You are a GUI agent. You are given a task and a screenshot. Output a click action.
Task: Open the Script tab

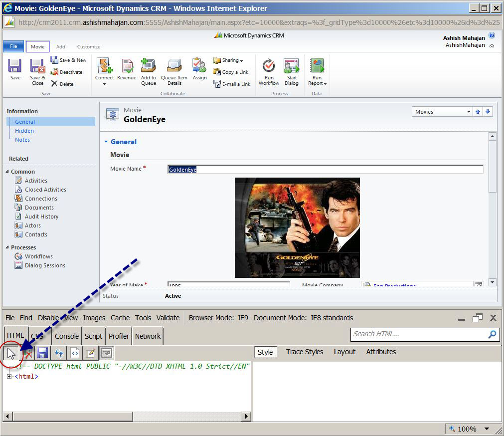click(93, 336)
